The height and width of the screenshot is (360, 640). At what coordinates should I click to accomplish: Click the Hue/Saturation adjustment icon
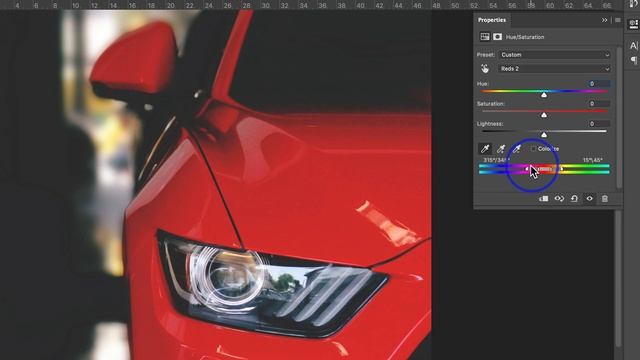(x=484, y=37)
